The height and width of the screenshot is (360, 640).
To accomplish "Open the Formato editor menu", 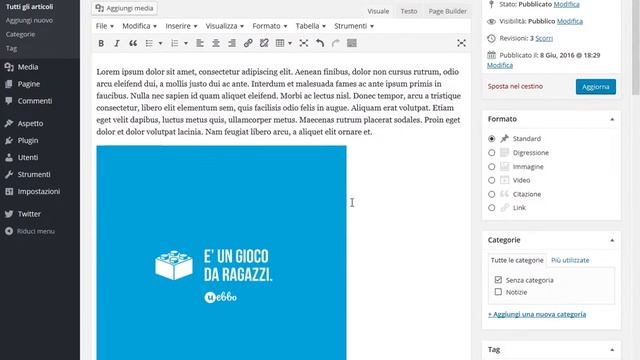I will (x=270, y=26).
